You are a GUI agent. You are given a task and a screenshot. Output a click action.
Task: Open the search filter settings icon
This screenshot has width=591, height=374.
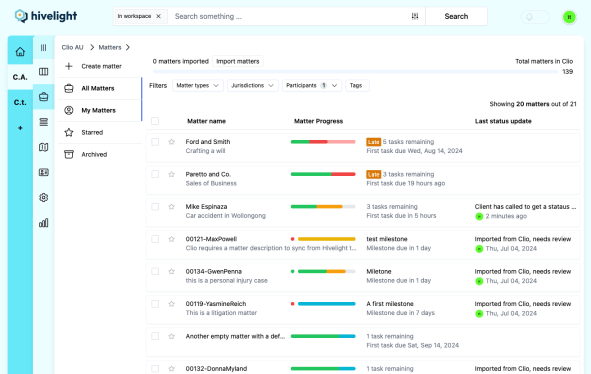pos(415,16)
